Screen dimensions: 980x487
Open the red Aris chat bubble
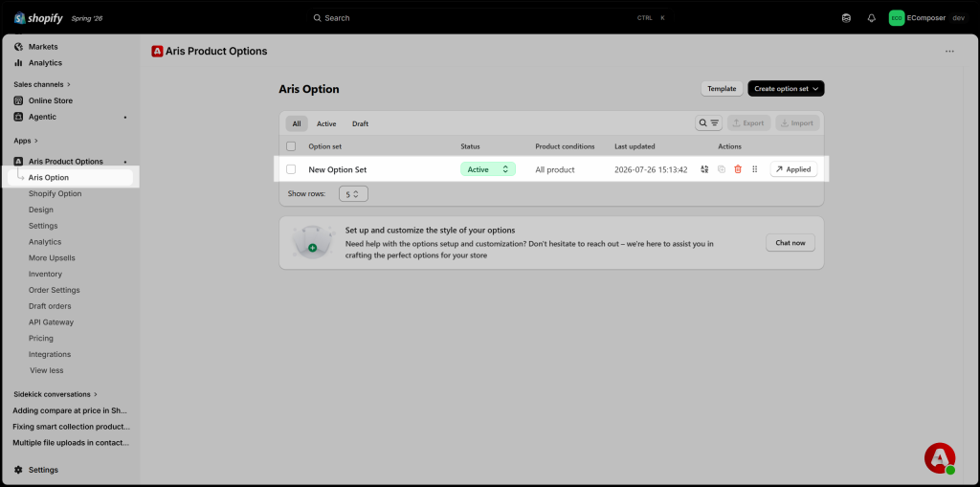(x=940, y=458)
